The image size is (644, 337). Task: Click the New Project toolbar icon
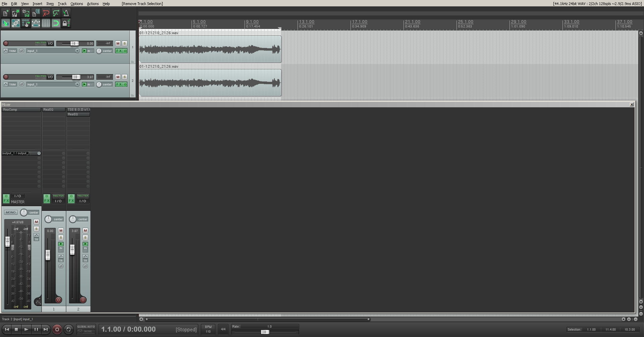tap(6, 13)
